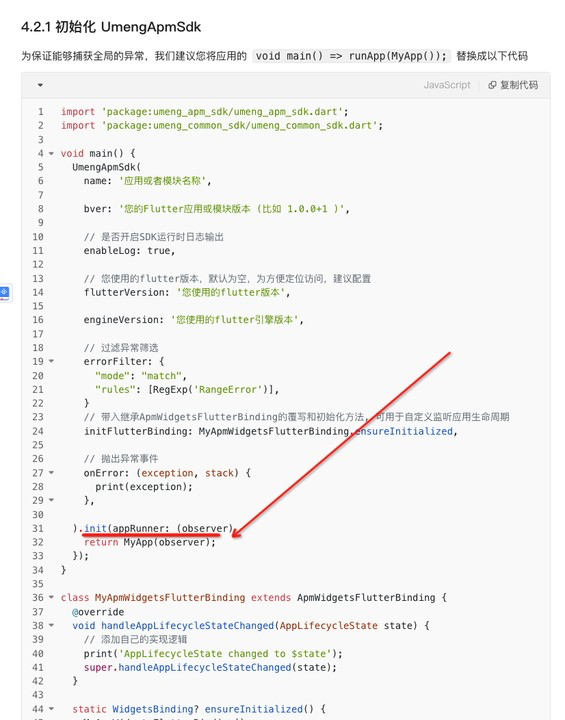Click the JavaScript language label

(447, 85)
